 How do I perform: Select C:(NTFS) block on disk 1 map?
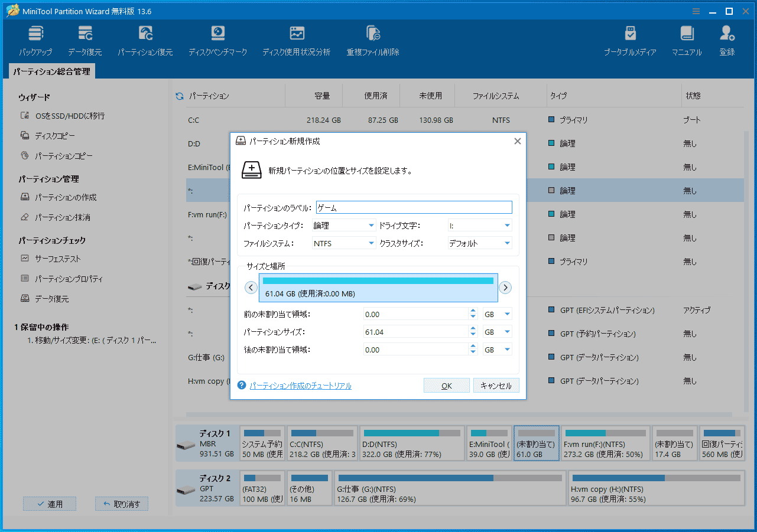click(x=323, y=443)
